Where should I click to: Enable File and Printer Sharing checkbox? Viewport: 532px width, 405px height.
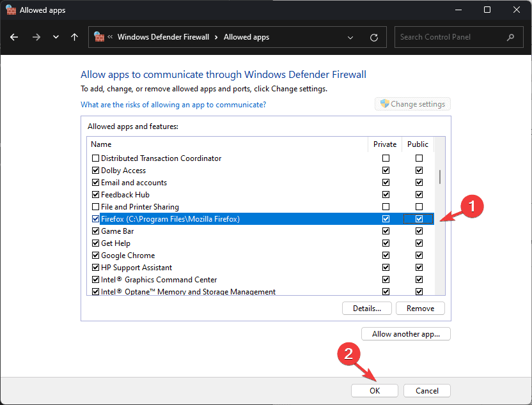(96, 206)
